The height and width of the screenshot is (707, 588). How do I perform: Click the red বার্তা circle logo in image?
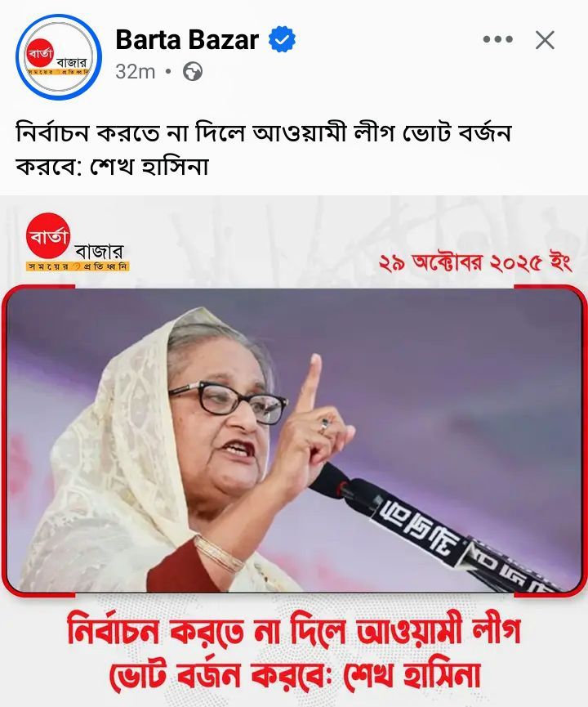click(48, 235)
